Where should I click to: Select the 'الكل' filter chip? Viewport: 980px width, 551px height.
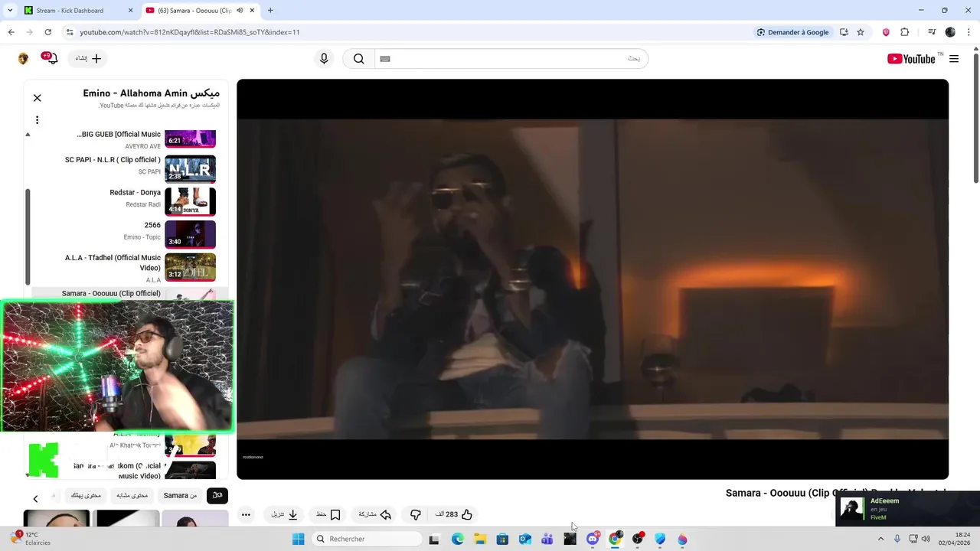pyautogui.click(x=217, y=495)
